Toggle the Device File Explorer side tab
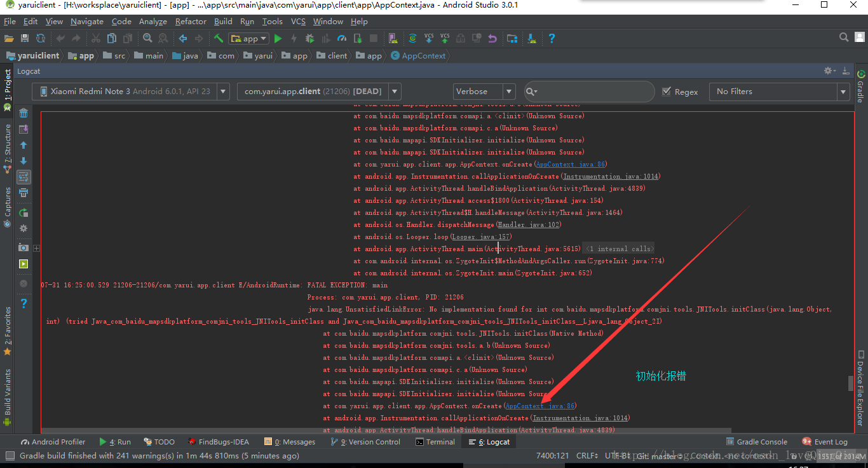This screenshot has height=468, width=868. click(x=861, y=388)
